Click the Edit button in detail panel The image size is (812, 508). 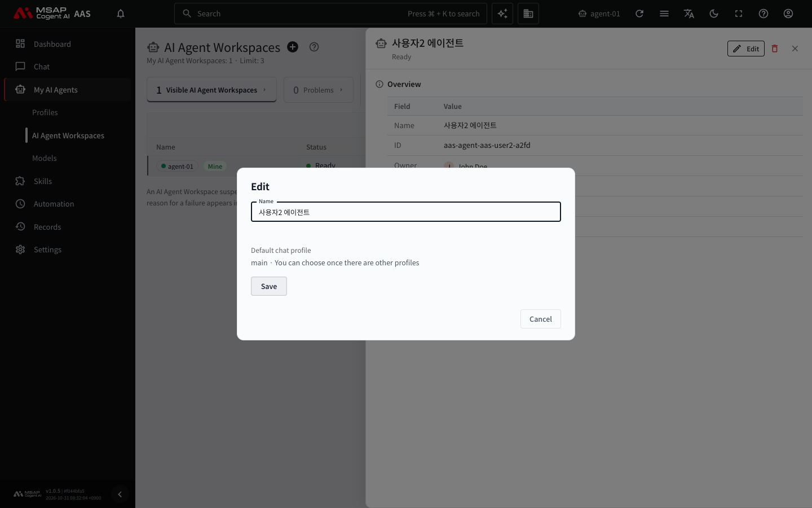(x=746, y=49)
